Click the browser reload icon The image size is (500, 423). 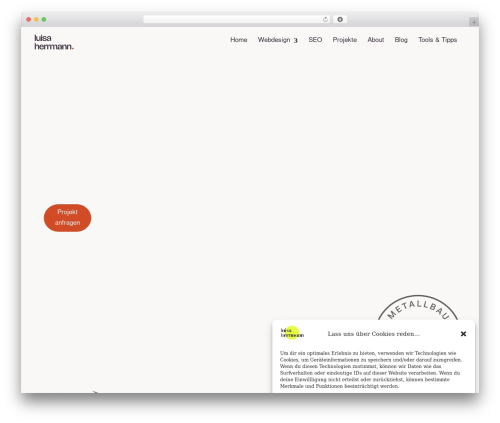(x=325, y=19)
